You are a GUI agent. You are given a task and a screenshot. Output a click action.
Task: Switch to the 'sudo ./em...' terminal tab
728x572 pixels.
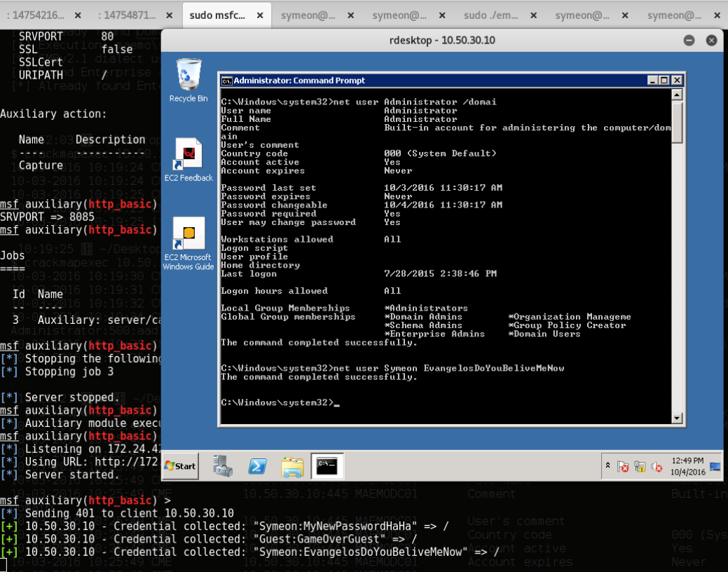pos(490,15)
